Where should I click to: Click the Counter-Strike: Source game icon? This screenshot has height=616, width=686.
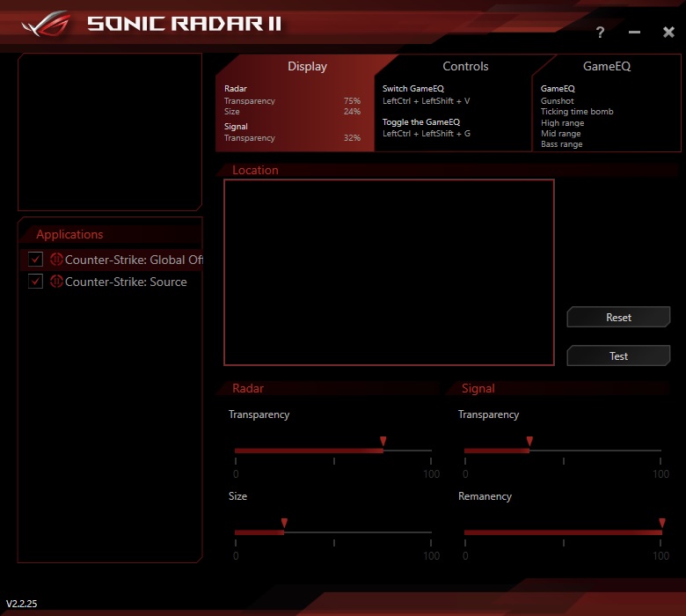[x=56, y=281]
